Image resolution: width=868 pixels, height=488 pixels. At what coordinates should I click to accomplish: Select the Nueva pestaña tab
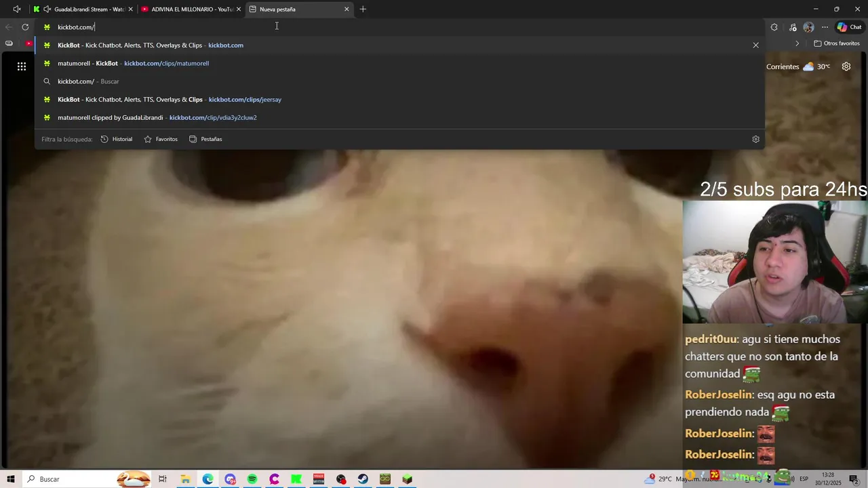(x=298, y=9)
